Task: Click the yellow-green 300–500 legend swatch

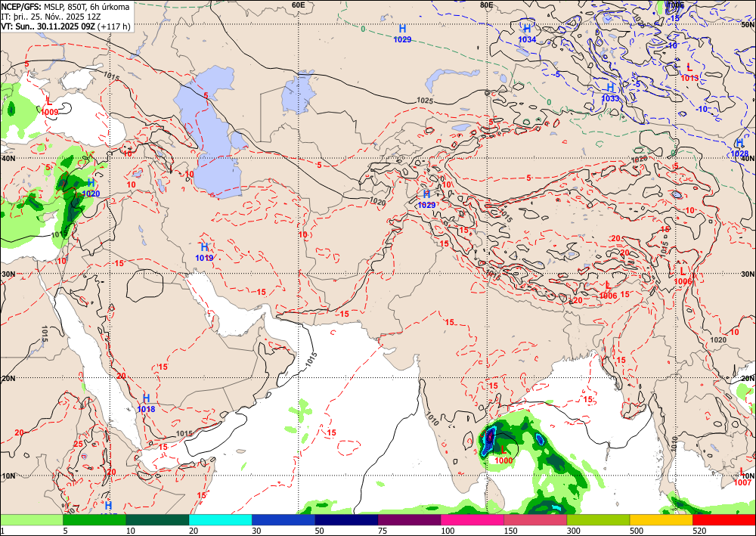Action: point(598,519)
